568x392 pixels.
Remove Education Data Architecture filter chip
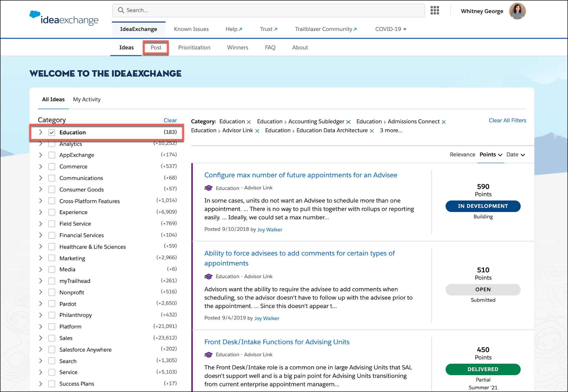click(372, 131)
